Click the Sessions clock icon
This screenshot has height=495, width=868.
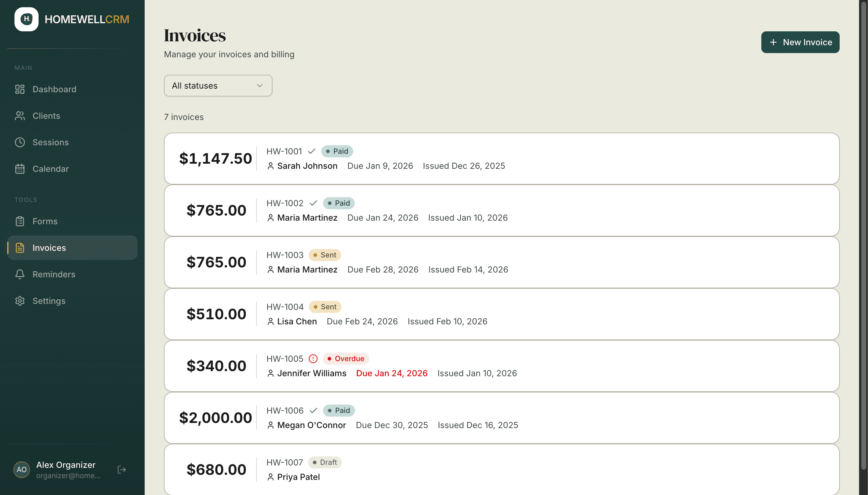(20, 142)
